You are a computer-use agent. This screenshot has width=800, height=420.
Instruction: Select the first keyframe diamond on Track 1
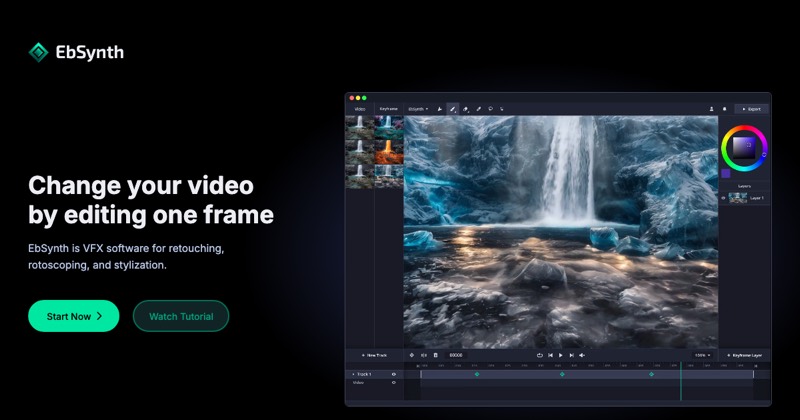tap(477, 374)
